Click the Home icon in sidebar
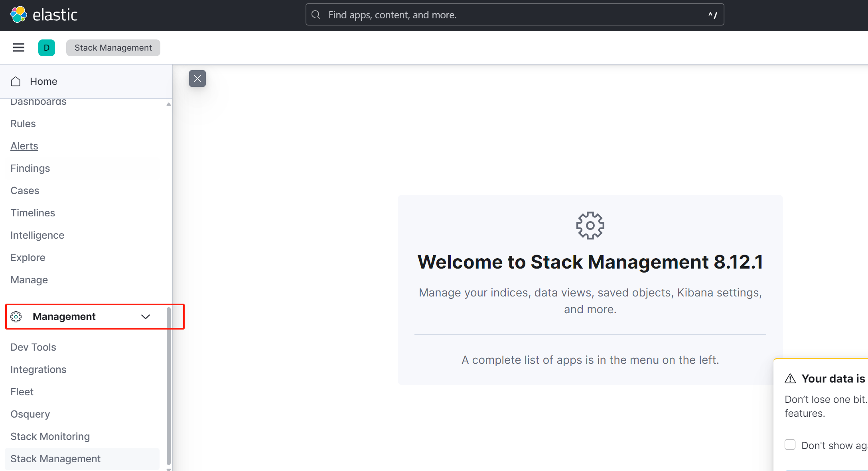Viewport: 868px width, 471px height. click(16, 81)
